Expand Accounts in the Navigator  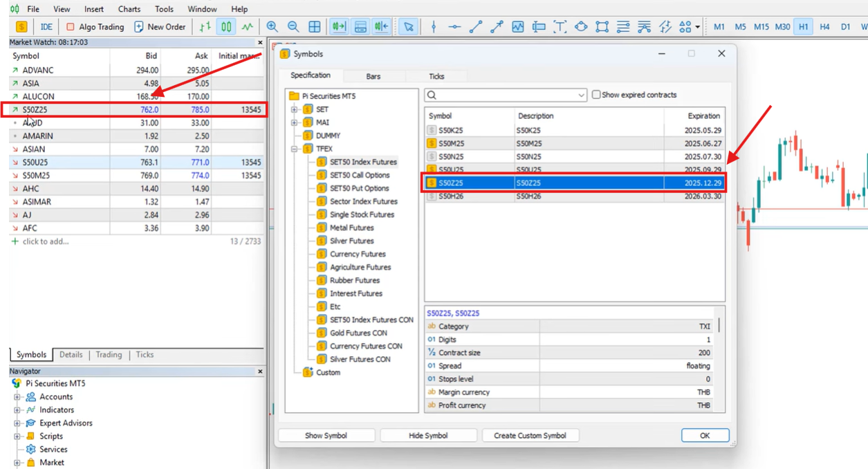tap(17, 397)
